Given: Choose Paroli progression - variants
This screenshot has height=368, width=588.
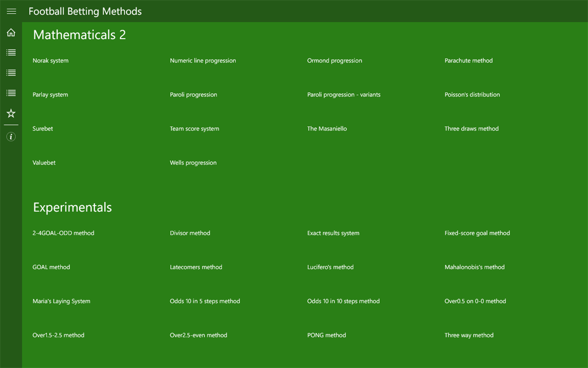Looking at the screenshot, I should point(343,94).
